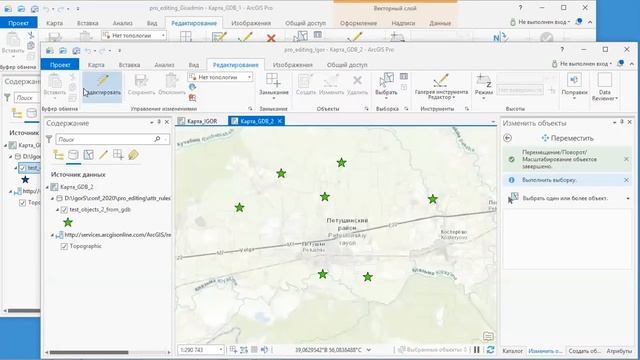This screenshot has height=360, width=640.
Task: Close the Карта_GDB_2 map tab
Action: (x=280, y=121)
